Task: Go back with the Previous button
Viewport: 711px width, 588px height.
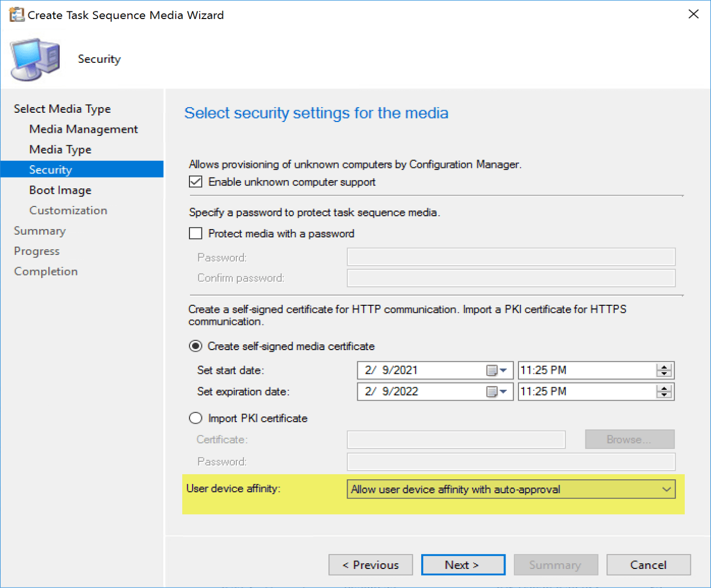Action: (371, 565)
